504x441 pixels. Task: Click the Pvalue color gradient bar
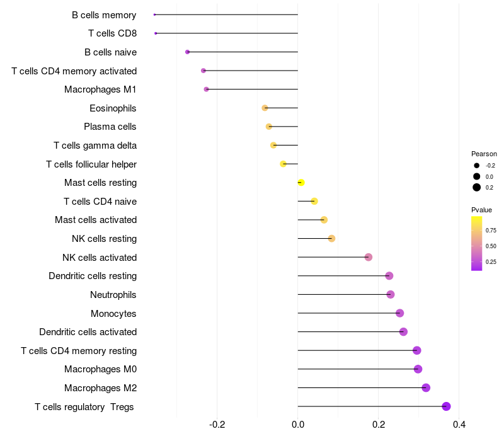pos(477,244)
